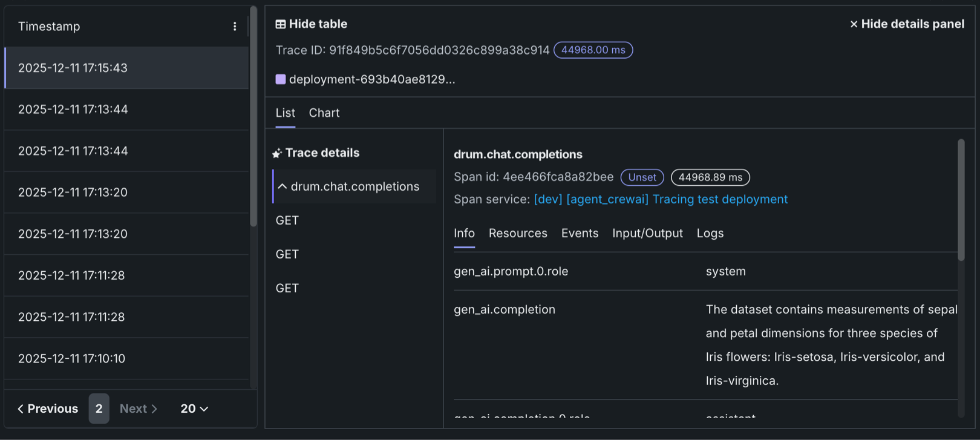The height and width of the screenshot is (440, 980).
Task: Select the first GET span
Action: [x=287, y=220]
